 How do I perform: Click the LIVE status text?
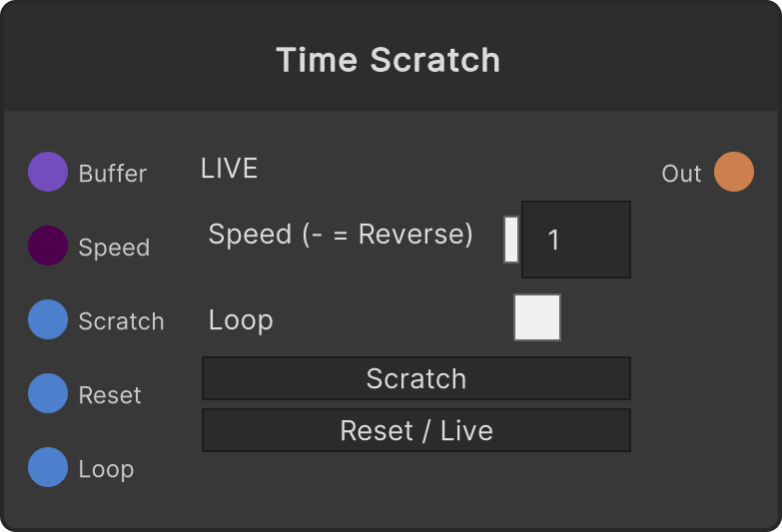[229, 169]
